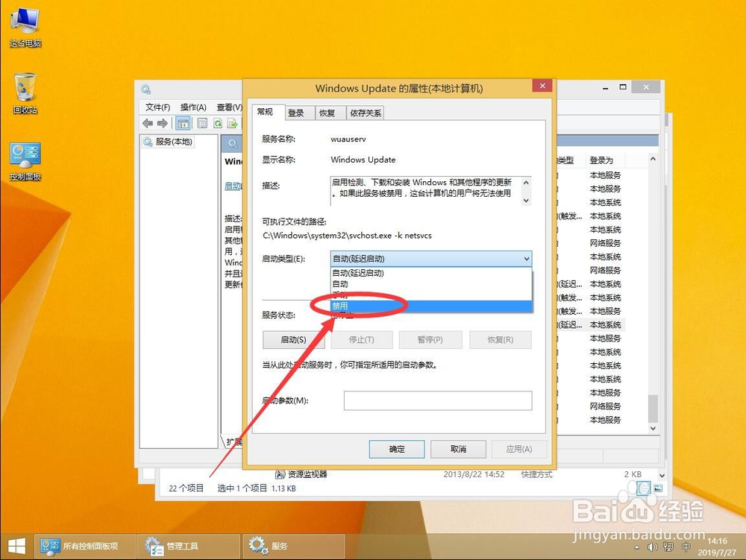Screen dimensions: 746x560
Task: Open the 文件(F) menu in Services
Action: tap(157, 107)
